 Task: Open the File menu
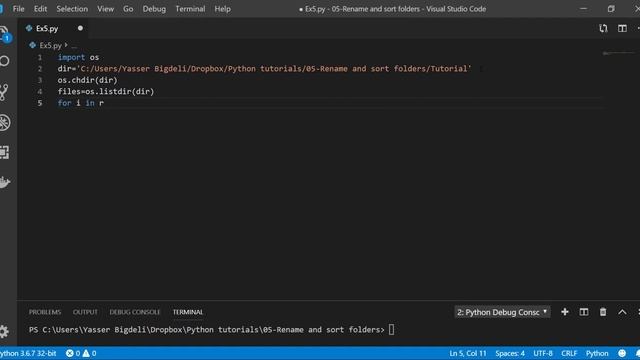18,9
